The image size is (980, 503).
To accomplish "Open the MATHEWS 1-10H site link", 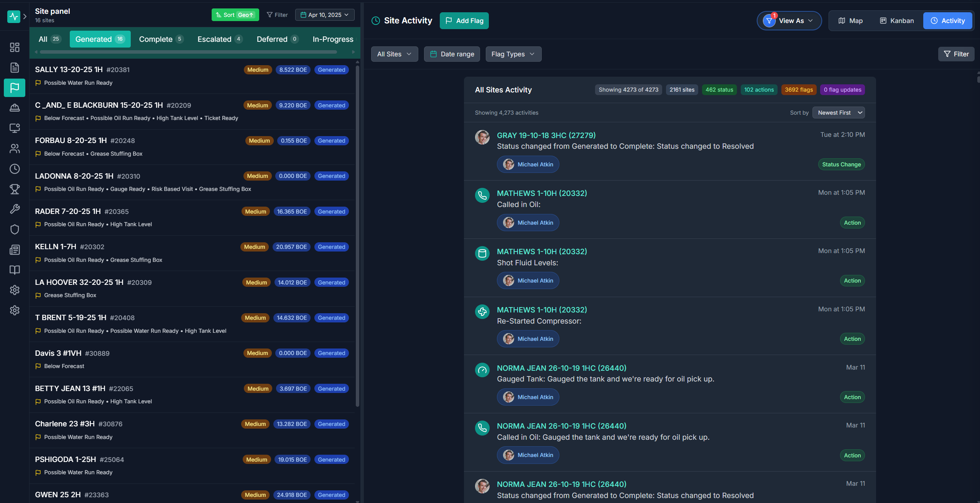I will tap(542, 193).
